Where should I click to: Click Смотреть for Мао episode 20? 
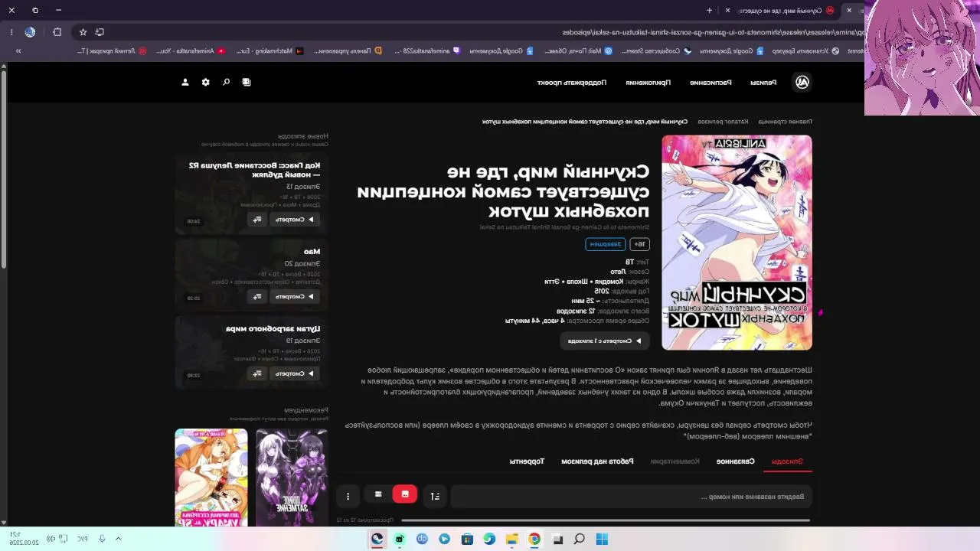point(295,296)
